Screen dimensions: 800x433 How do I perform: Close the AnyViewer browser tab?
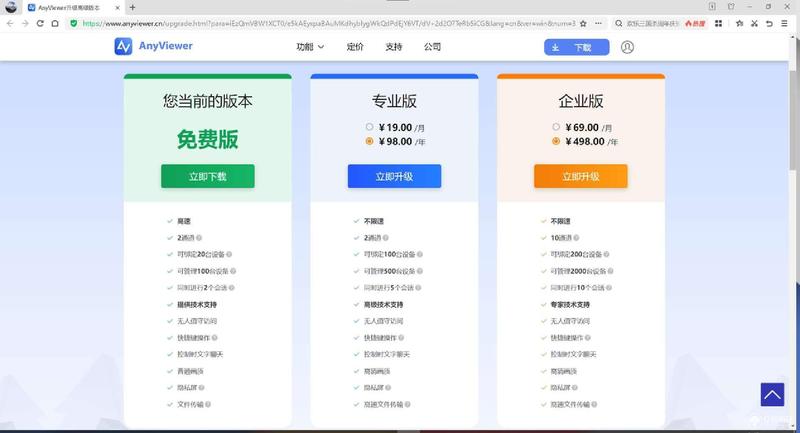coord(117,8)
